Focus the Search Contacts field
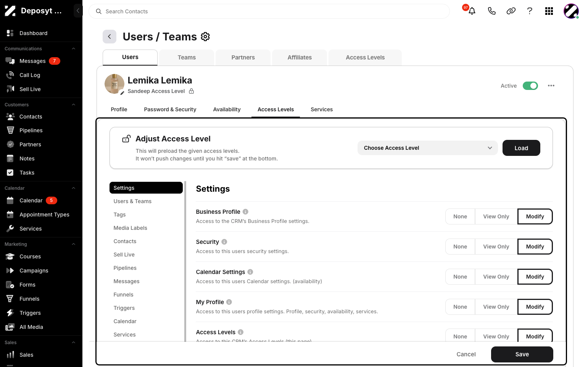Viewport: 588px width, 367px height. click(x=269, y=11)
